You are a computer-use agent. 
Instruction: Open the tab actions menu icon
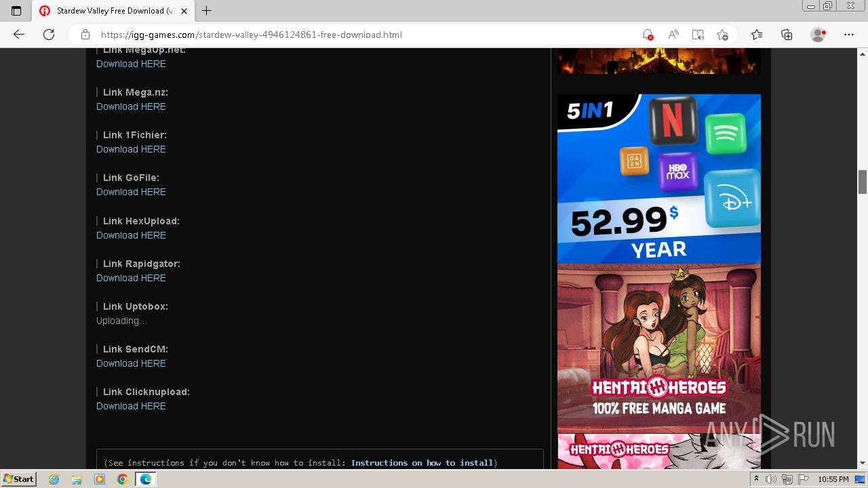(x=16, y=11)
